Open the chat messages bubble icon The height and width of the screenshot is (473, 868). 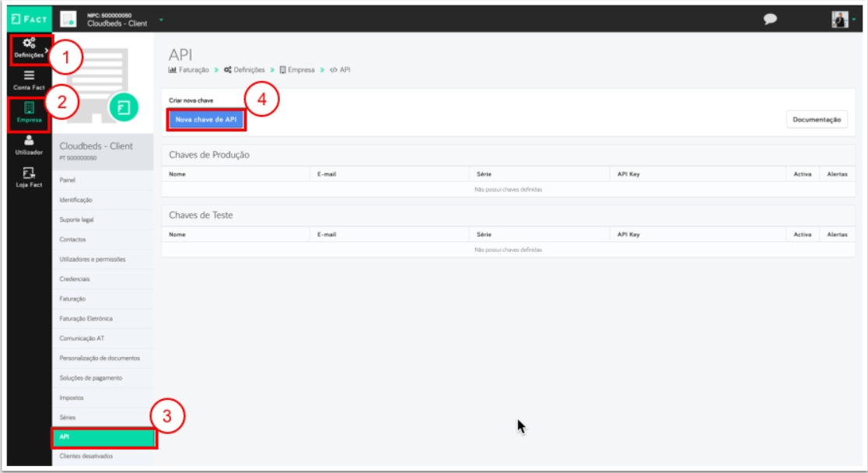pos(770,19)
